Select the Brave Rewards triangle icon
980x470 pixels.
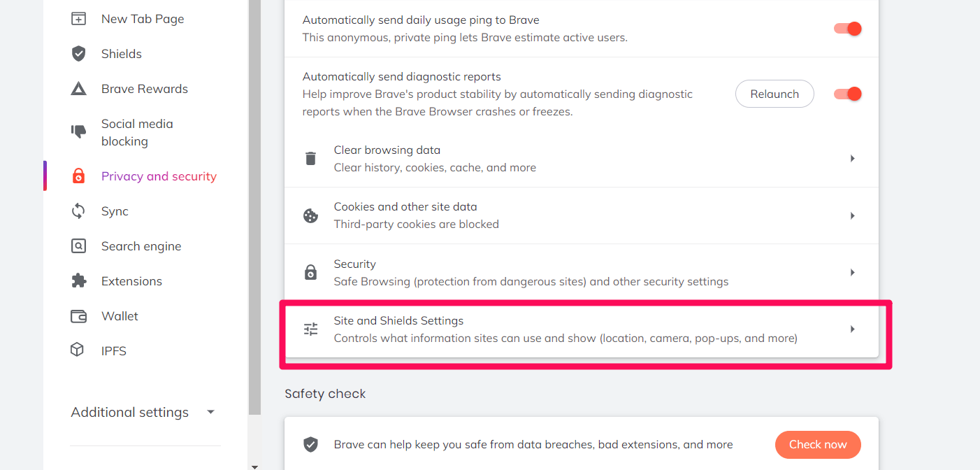point(78,88)
